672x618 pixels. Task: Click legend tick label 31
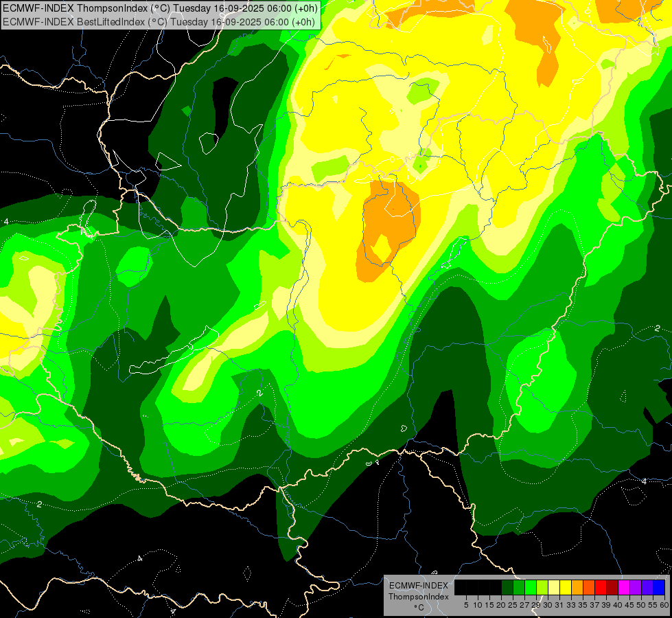(559, 605)
